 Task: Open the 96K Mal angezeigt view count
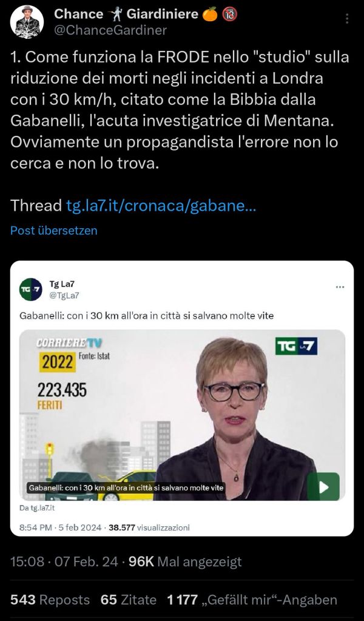pyautogui.click(x=185, y=561)
